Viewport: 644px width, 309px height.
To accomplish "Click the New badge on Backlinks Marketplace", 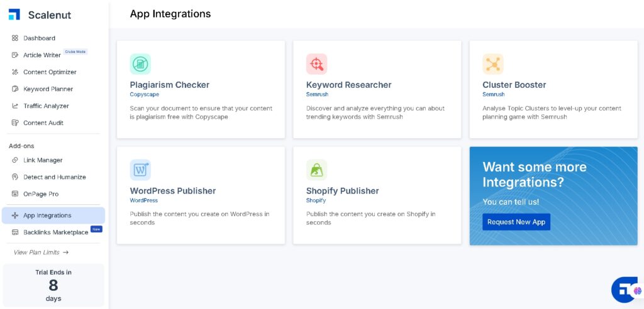I will pos(96,229).
